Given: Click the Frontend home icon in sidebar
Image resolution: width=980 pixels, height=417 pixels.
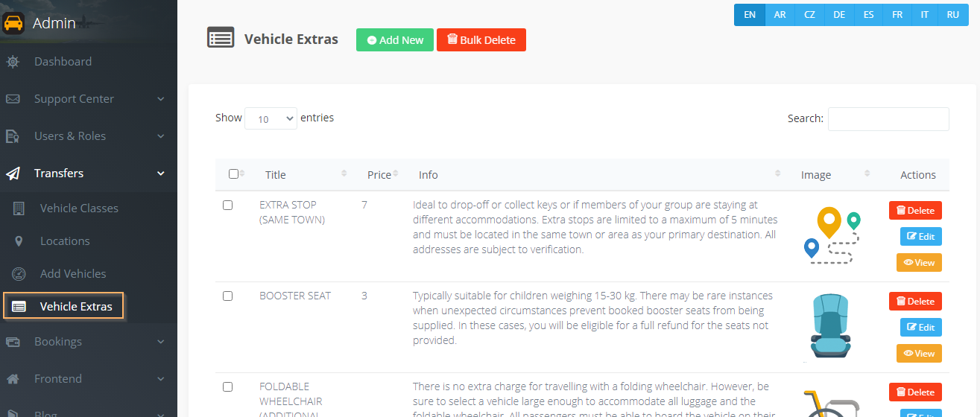Looking at the screenshot, I should point(13,379).
